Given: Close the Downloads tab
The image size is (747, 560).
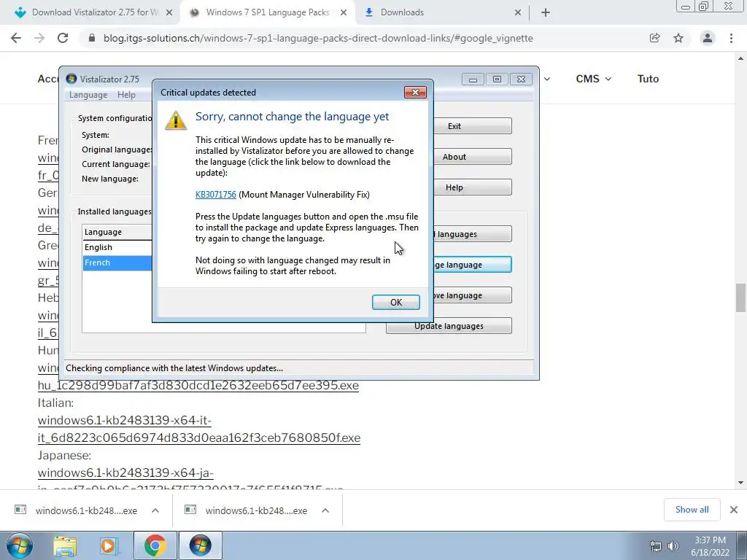Looking at the screenshot, I should tap(518, 13).
